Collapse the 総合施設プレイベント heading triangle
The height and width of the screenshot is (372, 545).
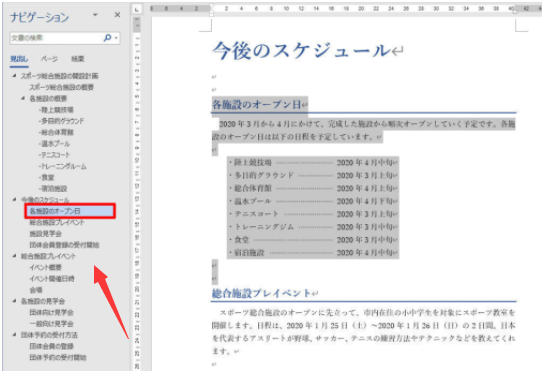click(x=14, y=256)
